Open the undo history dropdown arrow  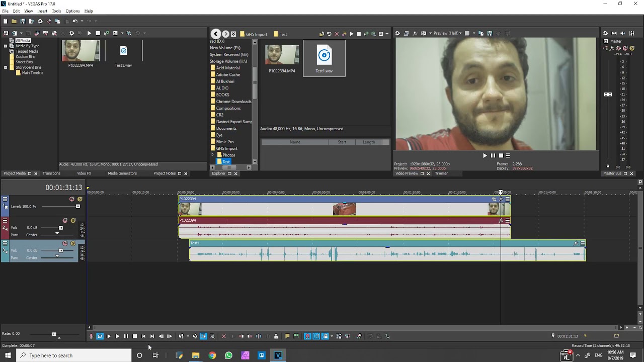pos(81,21)
